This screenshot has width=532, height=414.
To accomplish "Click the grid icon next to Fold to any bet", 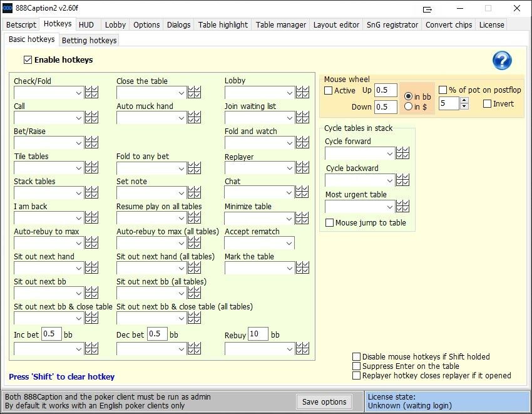I will tap(194, 167).
